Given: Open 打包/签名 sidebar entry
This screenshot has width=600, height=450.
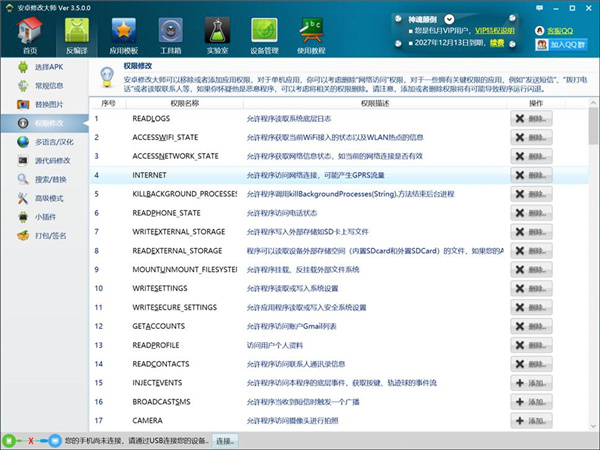Looking at the screenshot, I should (x=44, y=236).
